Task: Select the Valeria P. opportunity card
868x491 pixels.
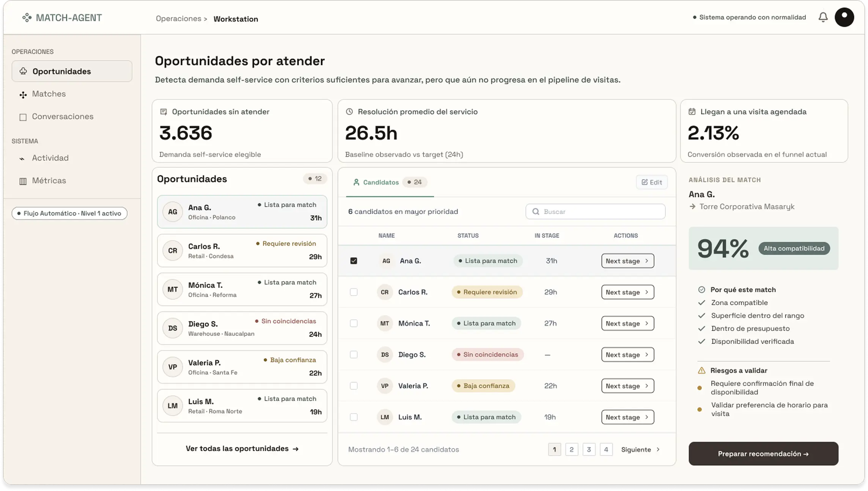Action: click(242, 367)
